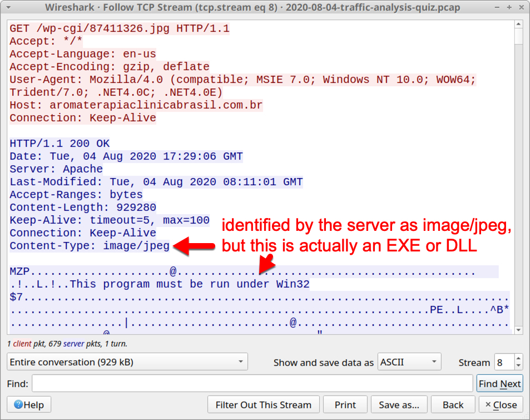Click the Last-Modified header line
The height and width of the screenshot is (420, 530).
point(156,181)
